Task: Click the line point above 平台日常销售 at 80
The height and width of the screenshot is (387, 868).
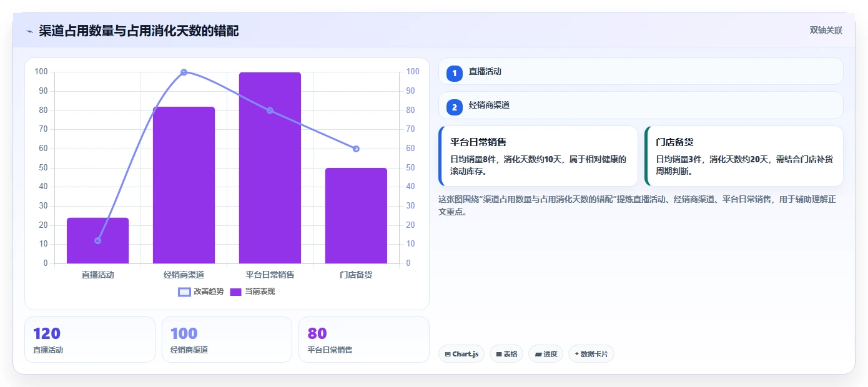Action: pyautogui.click(x=270, y=110)
